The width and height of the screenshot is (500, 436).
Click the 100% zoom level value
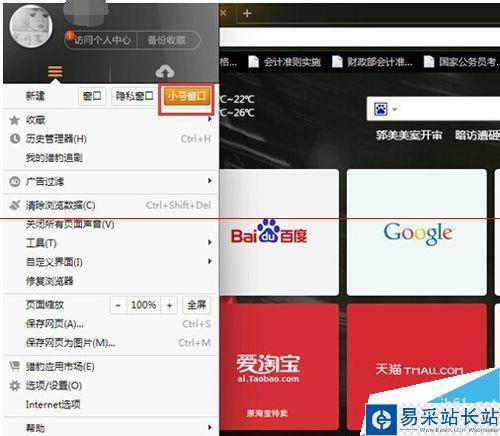point(144,305)
